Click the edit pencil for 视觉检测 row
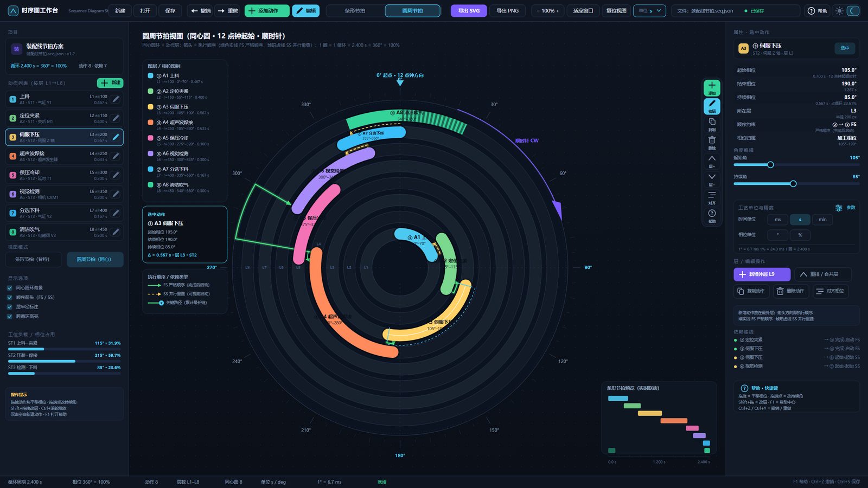This screenshot has height=488, width=868. (x=116, y=194)
